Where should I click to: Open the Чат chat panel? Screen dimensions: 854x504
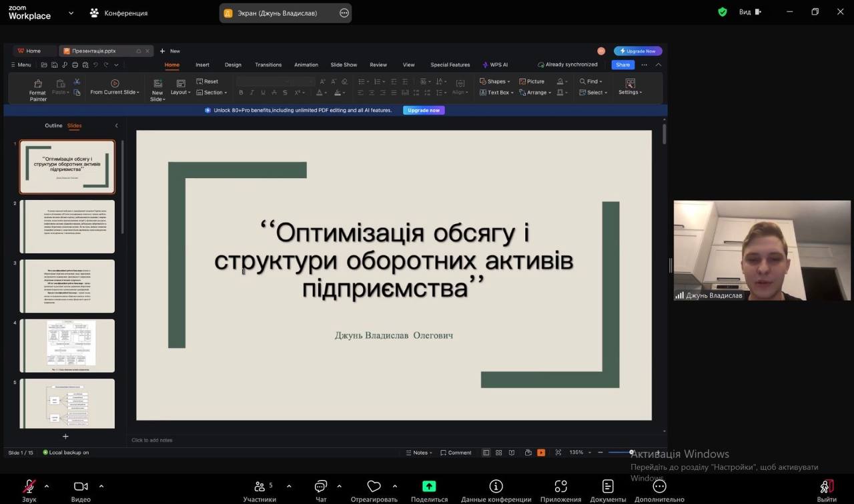tap(321, 487)
